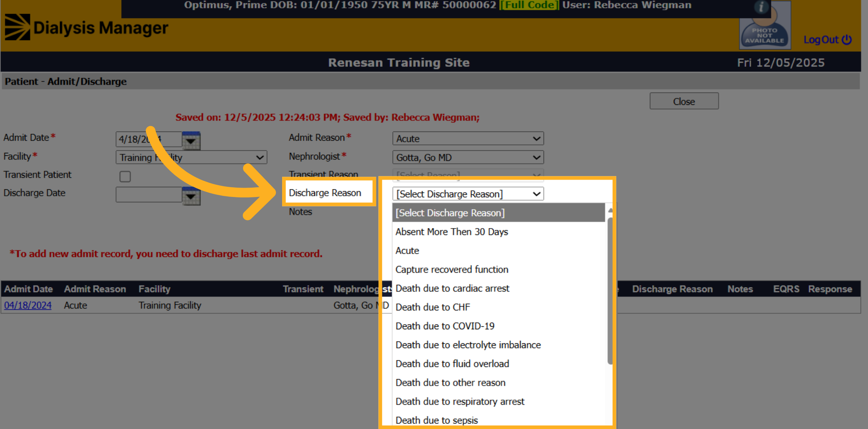
Task: Click the scroll up arrow of list
Action: (x=610, y=210)
